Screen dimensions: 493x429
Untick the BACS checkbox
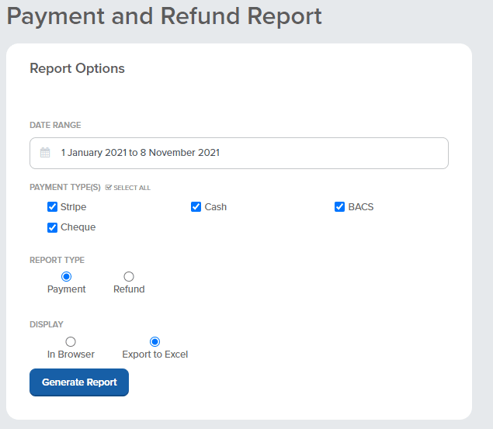click(340, 207)
